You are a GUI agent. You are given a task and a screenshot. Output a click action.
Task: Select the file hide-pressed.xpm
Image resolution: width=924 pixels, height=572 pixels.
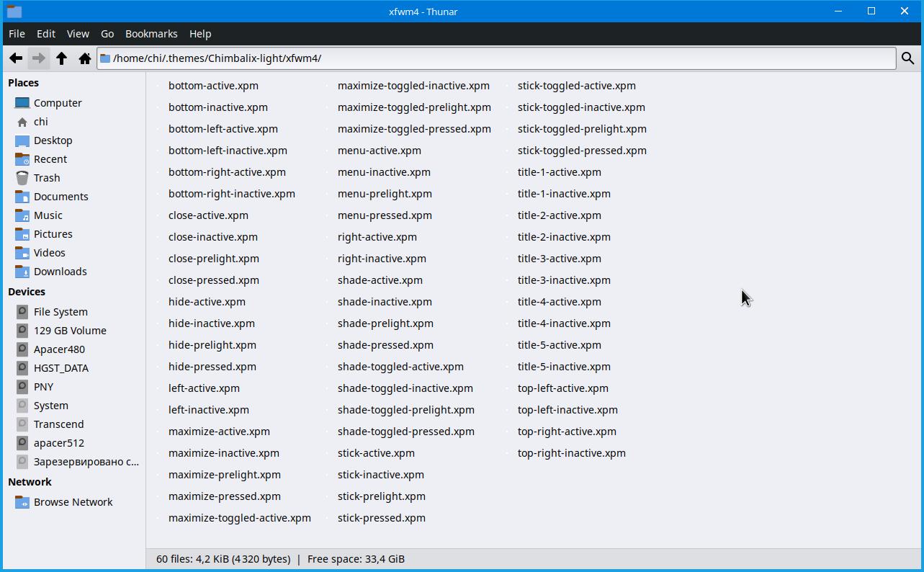click(212, 367)
